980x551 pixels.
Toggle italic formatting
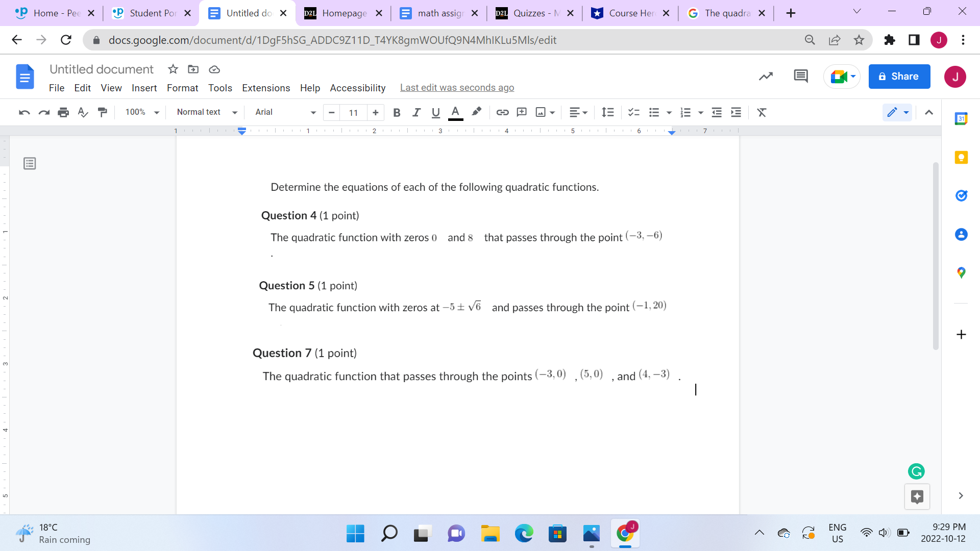point(416,112)
